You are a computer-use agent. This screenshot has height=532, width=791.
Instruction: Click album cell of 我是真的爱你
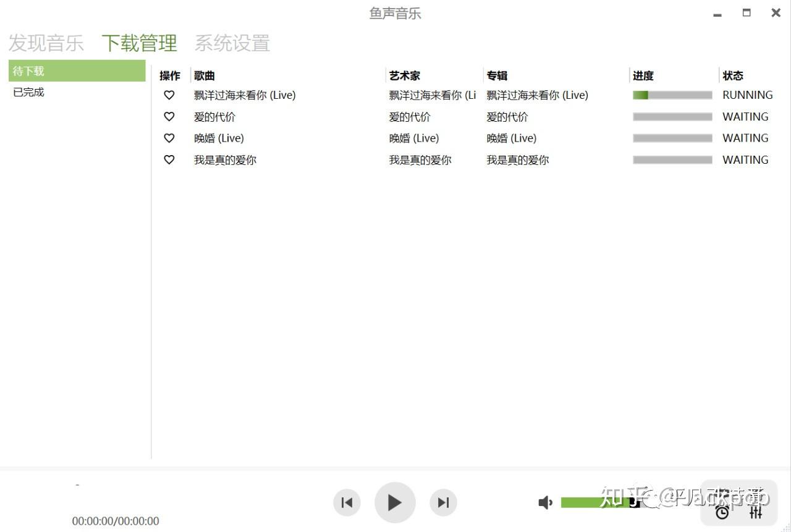coord(518,160)
